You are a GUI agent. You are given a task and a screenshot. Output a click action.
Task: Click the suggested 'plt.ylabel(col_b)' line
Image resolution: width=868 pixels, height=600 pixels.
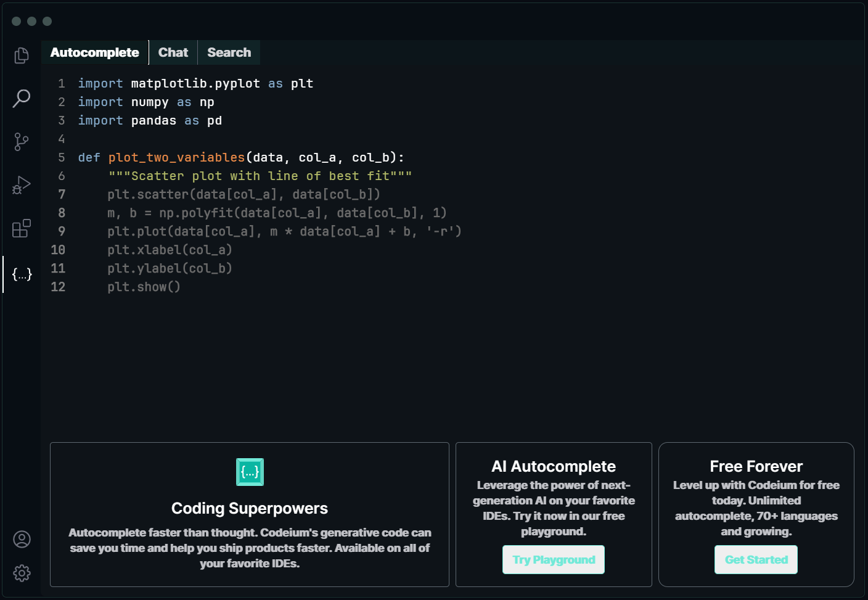click(x=170, y=268)
